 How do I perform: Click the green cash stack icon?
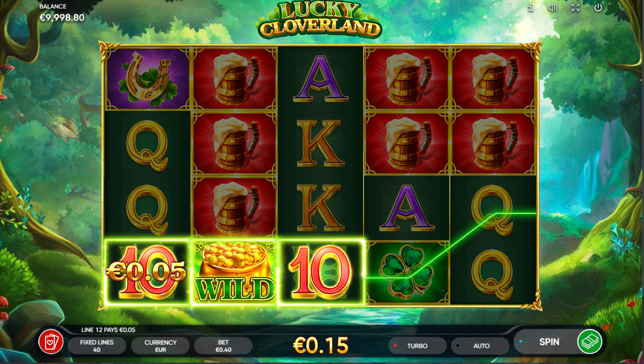click(590, 341)
